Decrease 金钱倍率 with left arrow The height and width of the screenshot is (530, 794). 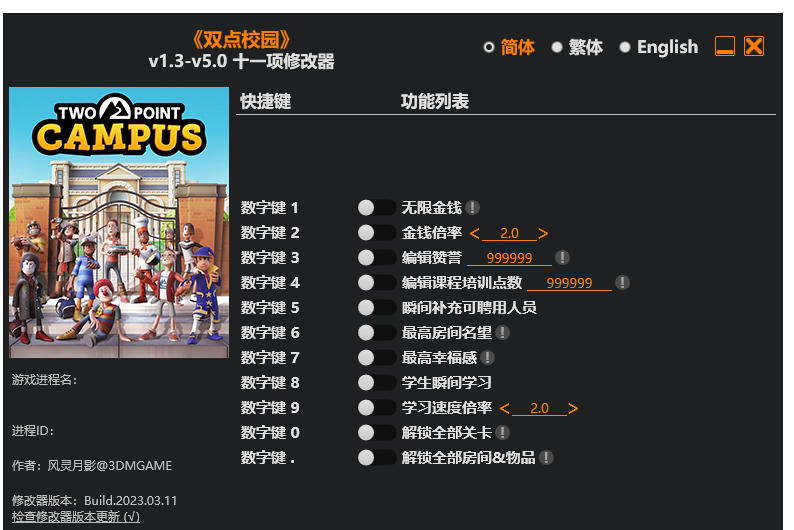coord(474,233)
